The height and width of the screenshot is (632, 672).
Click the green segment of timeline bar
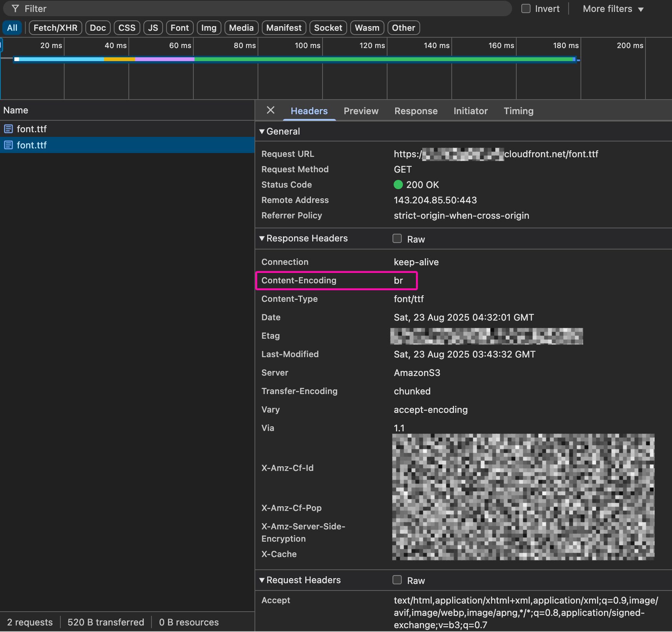pos(384,59)
